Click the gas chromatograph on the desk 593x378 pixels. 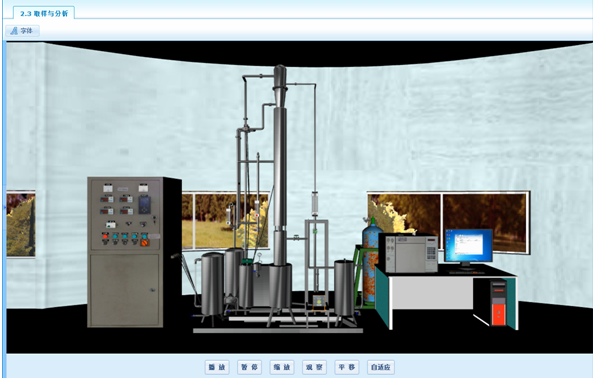point(411,253)
